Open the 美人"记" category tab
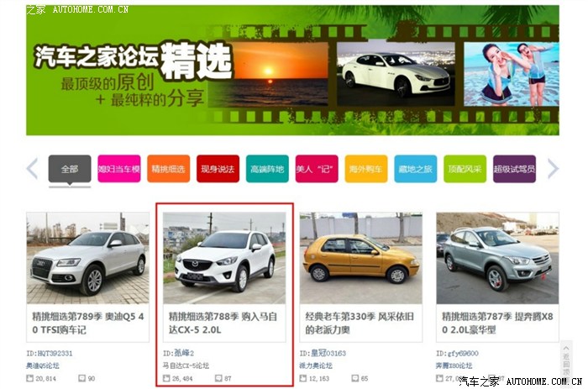Screen dimensions: 588x389 coord(317,169)
